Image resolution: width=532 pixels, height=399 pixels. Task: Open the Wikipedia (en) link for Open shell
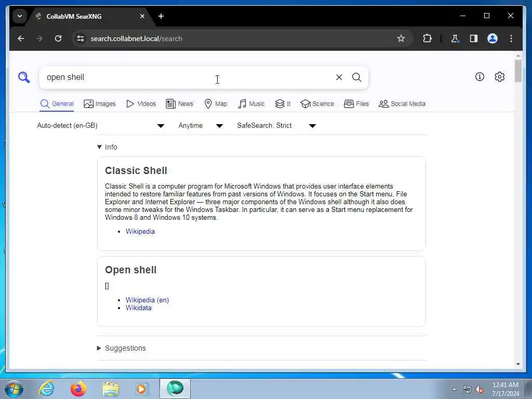tap(147, 300)
